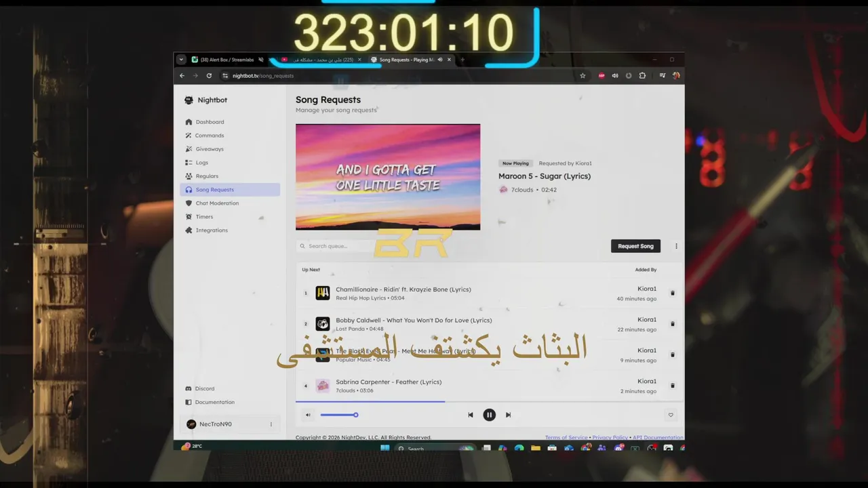Click the Request Song button
The width and height of the screenshot is (868, 488).
point(635,246)
